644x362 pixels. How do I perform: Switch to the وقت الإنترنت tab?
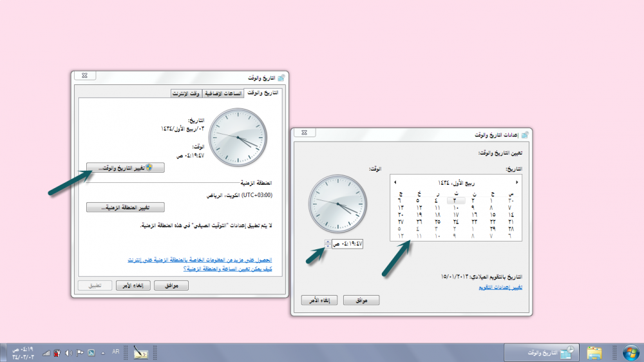(186, 93)
